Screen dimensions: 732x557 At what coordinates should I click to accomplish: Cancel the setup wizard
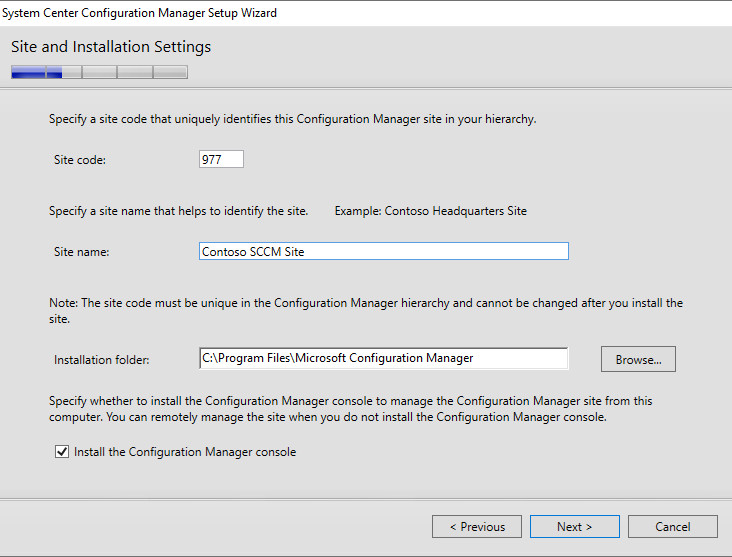pos(673,527)
